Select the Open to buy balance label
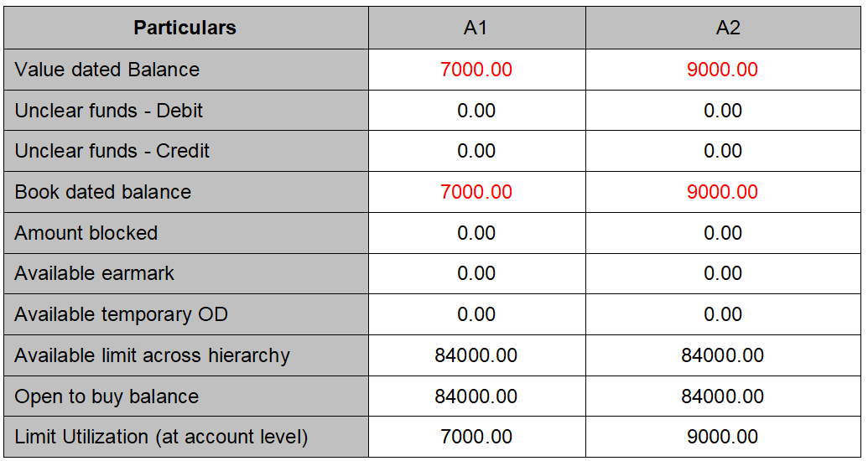This screenshot has height=461, width=868. [x=107, y=396]
